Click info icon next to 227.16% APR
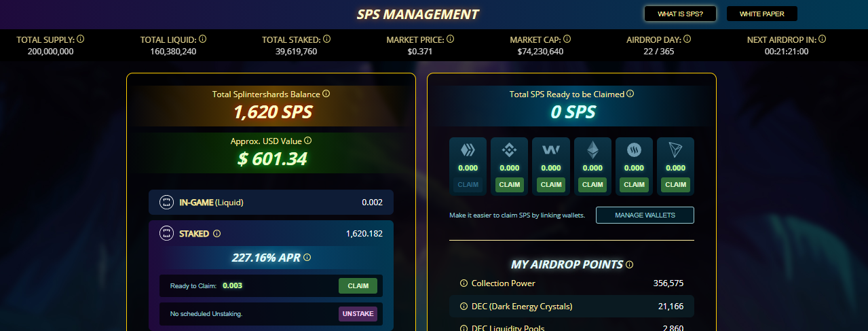Viewport: 868px width, 331px height. click(307, 258)
